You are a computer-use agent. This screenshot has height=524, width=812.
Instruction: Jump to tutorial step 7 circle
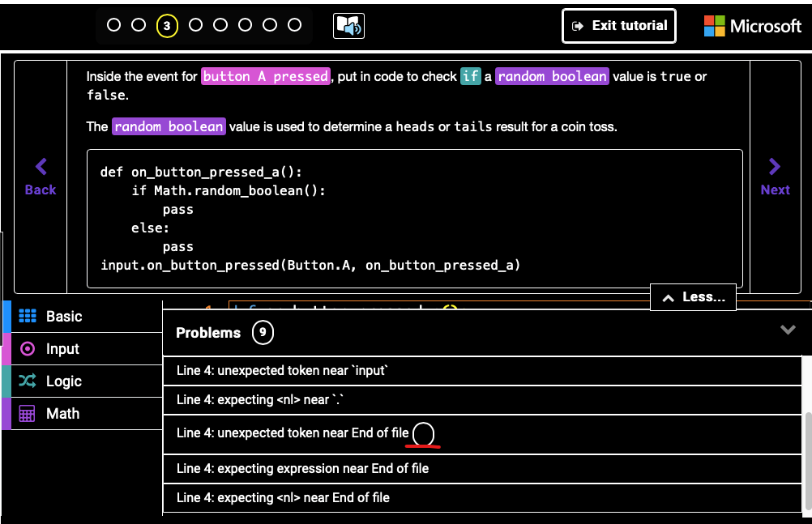[269, 25]
